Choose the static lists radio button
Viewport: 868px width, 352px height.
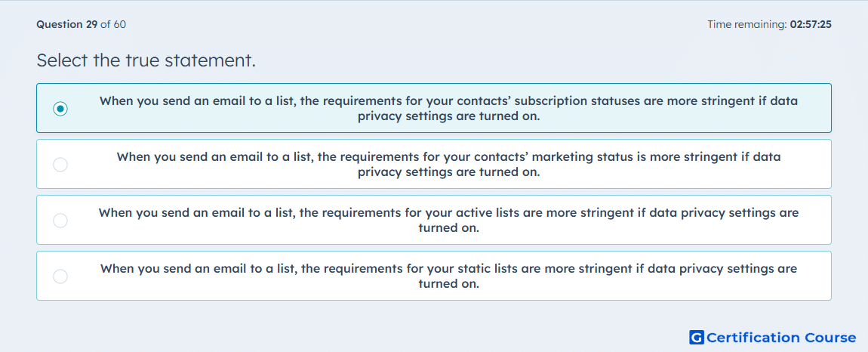[x=60, y=276]
